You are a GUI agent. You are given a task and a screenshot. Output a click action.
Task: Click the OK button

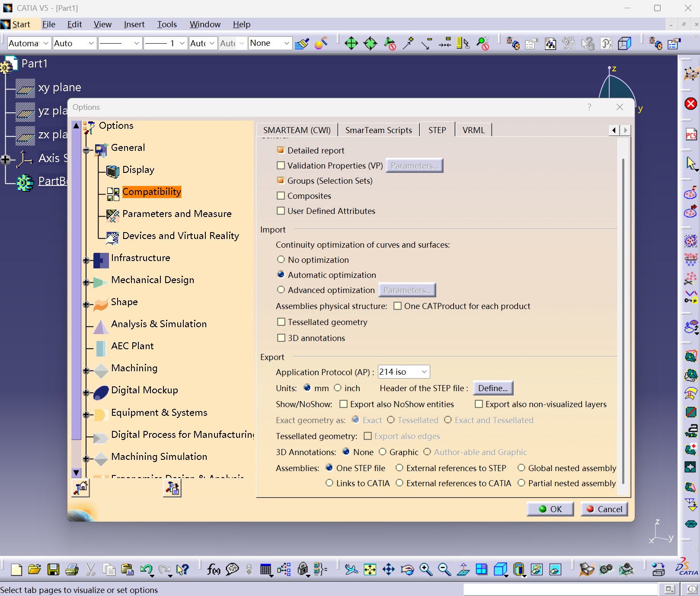550,509
